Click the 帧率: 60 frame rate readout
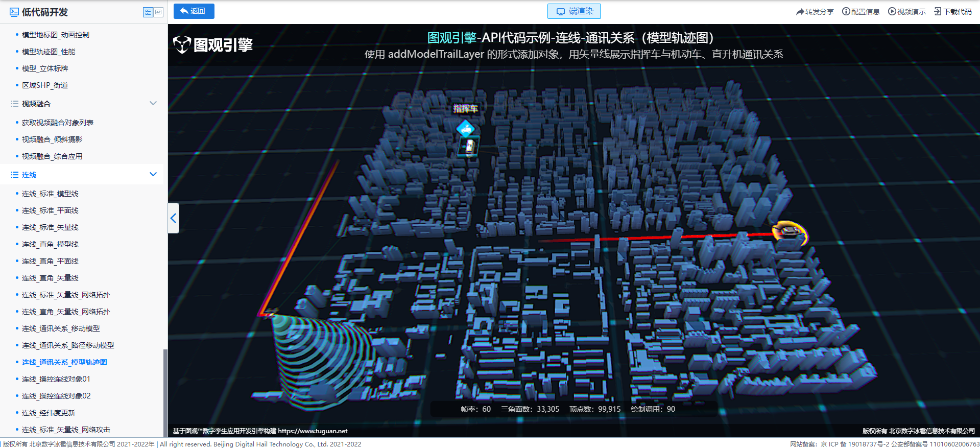The width and height of the screenshot is (980, 448). (x=475, y=409)
